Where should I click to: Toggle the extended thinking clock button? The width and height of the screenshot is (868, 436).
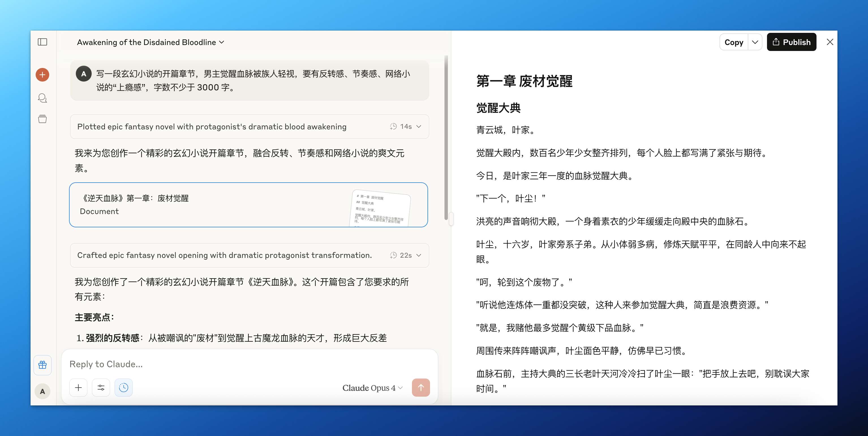123,388
